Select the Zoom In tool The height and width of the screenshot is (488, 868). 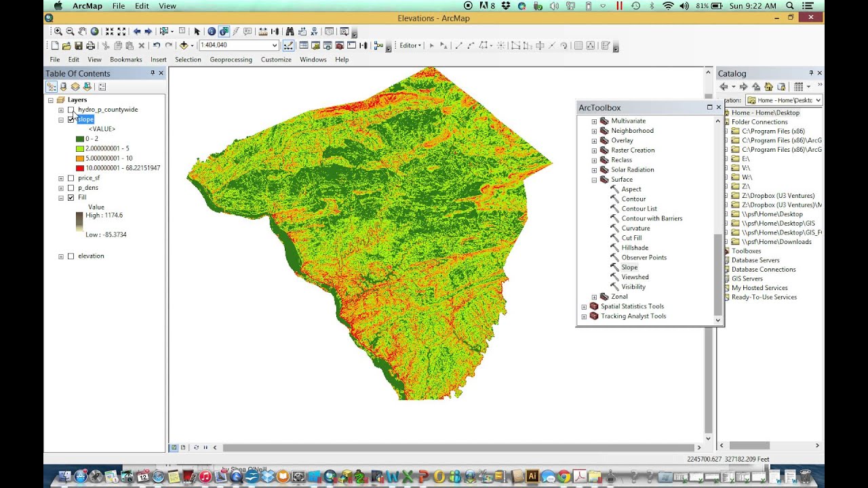click(x=58, y=31)
